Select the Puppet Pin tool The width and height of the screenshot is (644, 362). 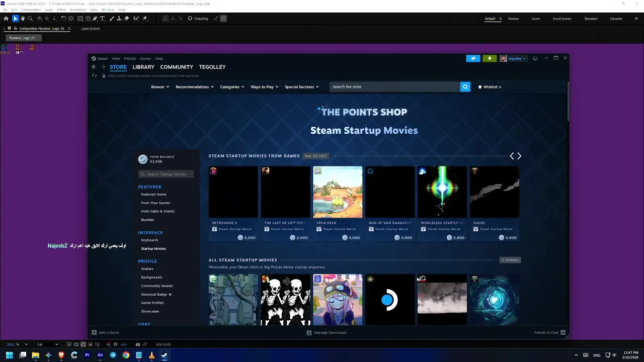[145, 19]
